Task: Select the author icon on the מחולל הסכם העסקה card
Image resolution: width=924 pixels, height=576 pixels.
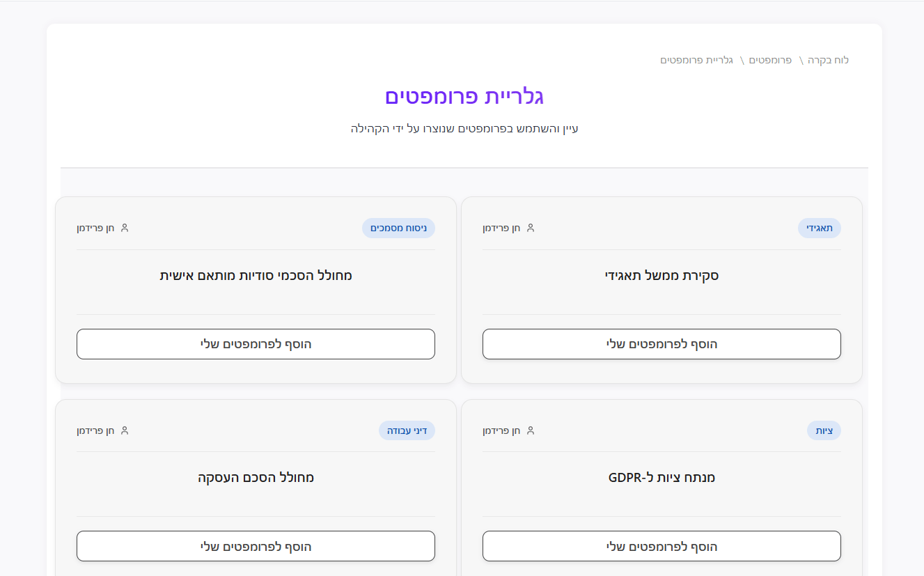Action: click(124, 430)
